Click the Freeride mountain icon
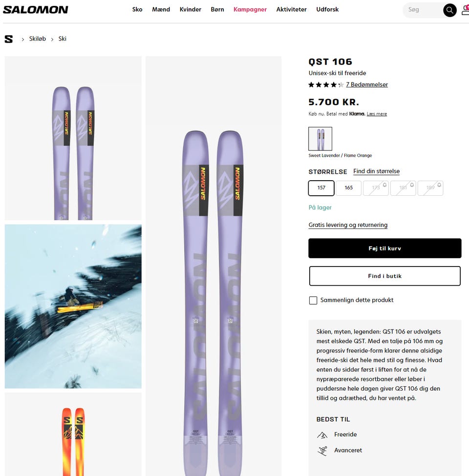This screenshot has width=469, height=476. [x=322, y=434]
